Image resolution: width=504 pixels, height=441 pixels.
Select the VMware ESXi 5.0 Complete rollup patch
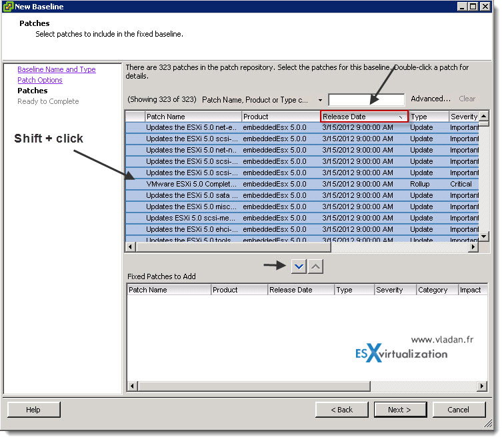(302, 184)
